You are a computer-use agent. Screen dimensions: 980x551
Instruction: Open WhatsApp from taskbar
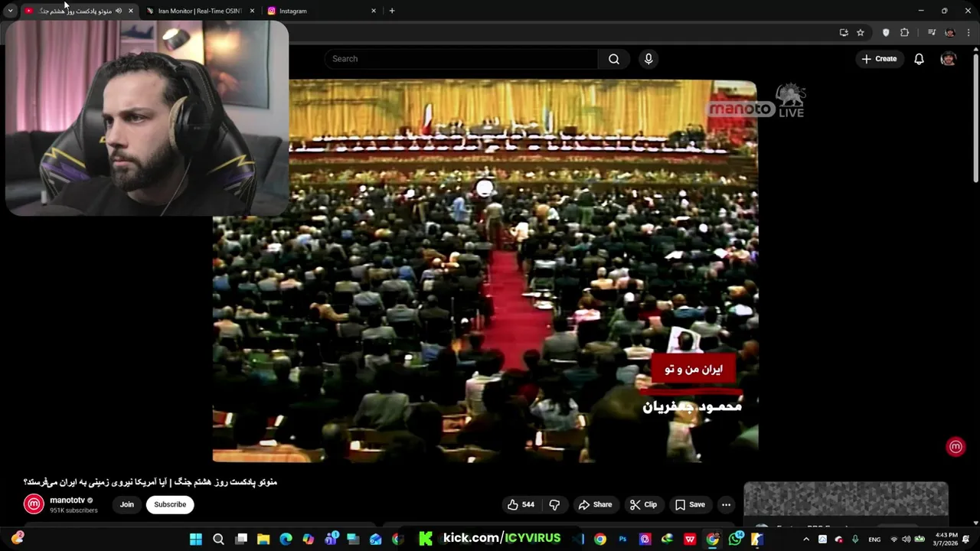click(x=735, y=540)
